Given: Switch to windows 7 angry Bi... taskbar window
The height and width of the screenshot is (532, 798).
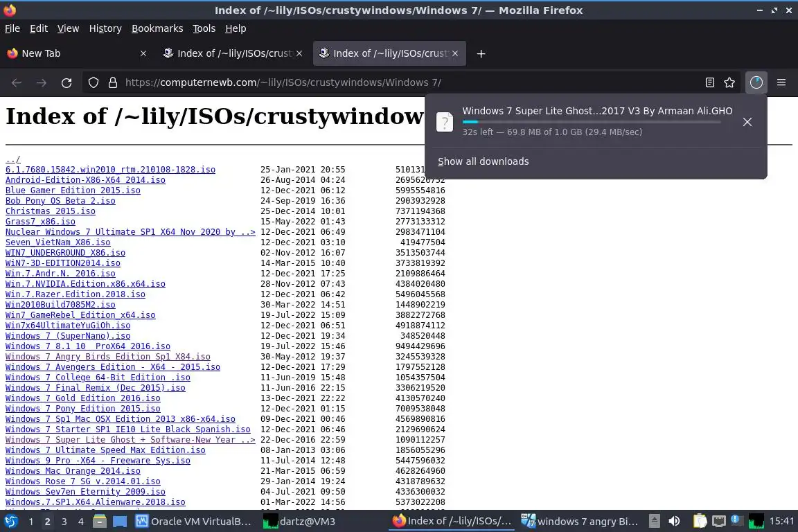Looking at the screenshot, I should 580,522.
